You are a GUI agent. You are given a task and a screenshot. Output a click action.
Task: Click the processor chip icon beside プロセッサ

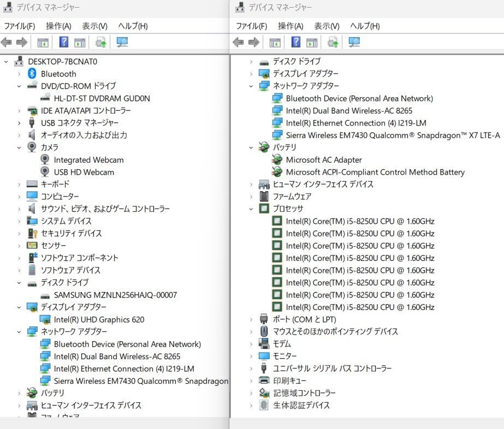(264, 208)
